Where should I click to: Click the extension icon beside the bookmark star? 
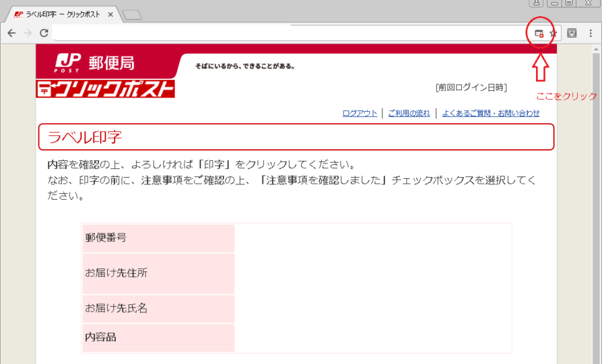pos(572,33)
